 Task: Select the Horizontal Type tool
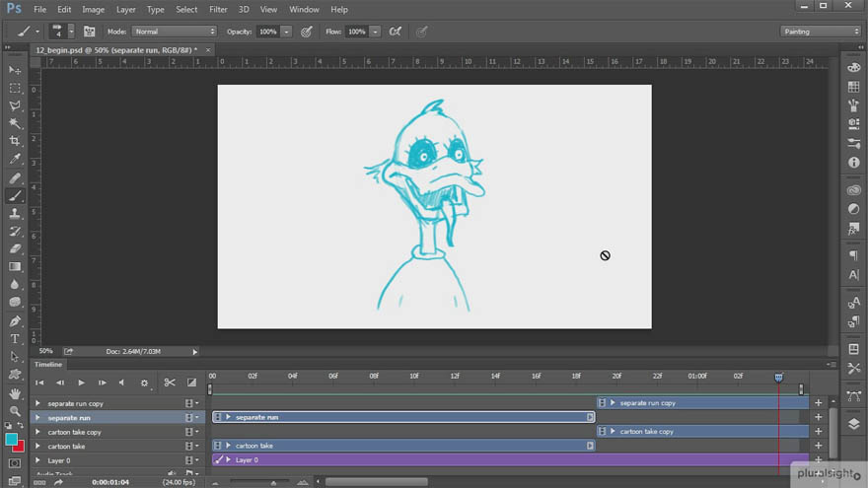tap(15, 339)
